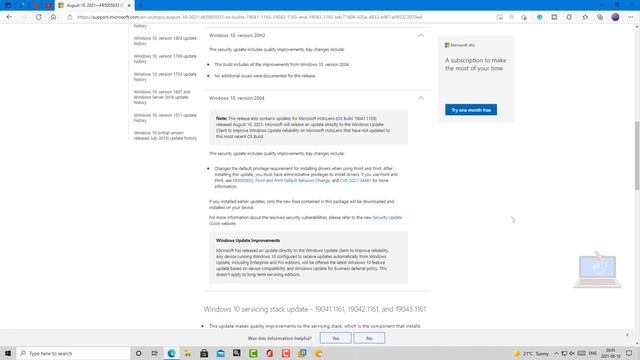Answer No to was this information helpful
The height and width of the screenshot is (360, 640).
click(369, 338)
